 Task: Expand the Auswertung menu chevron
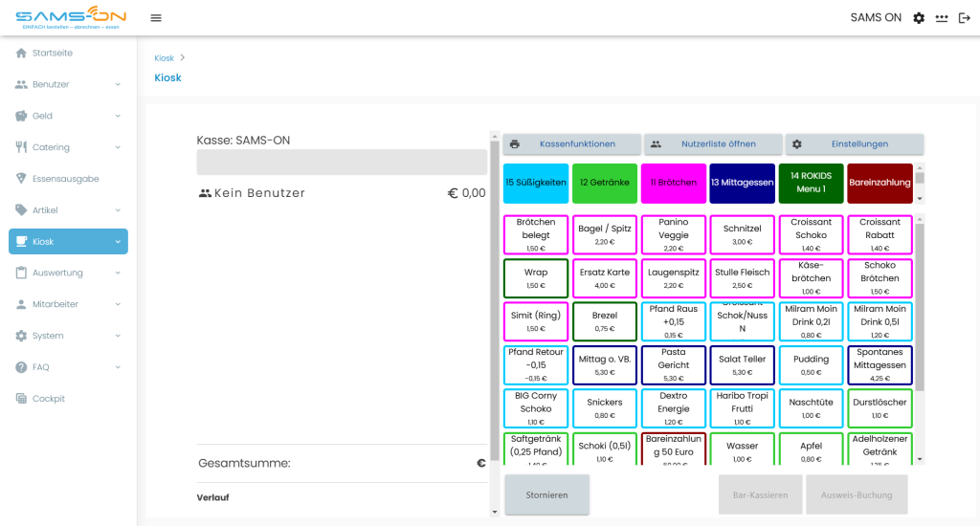tap(118, 273)
